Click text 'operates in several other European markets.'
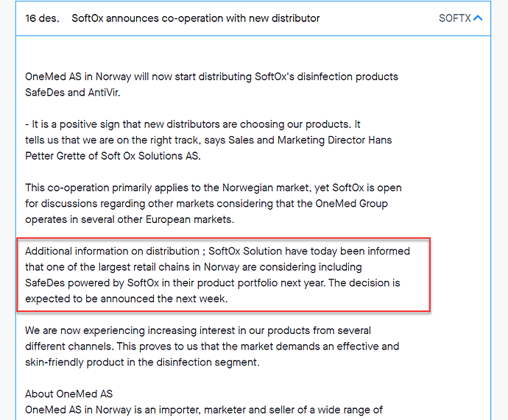508x420 pixels. tap(130, 220)
